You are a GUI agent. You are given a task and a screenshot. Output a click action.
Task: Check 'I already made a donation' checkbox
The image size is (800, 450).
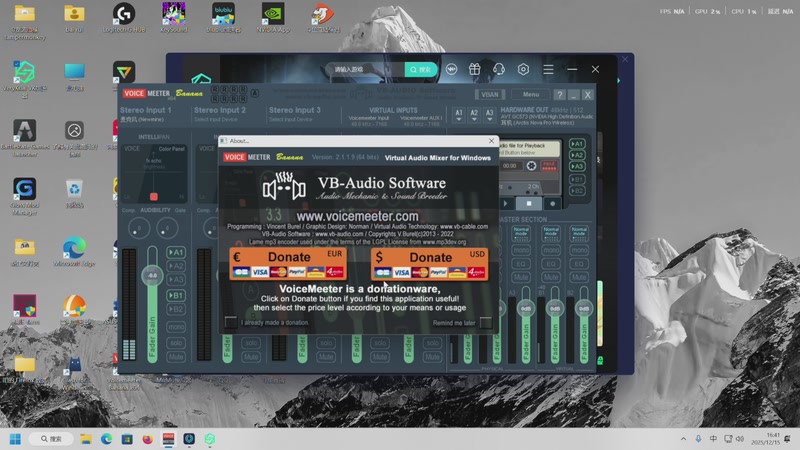tap(231, 322)
